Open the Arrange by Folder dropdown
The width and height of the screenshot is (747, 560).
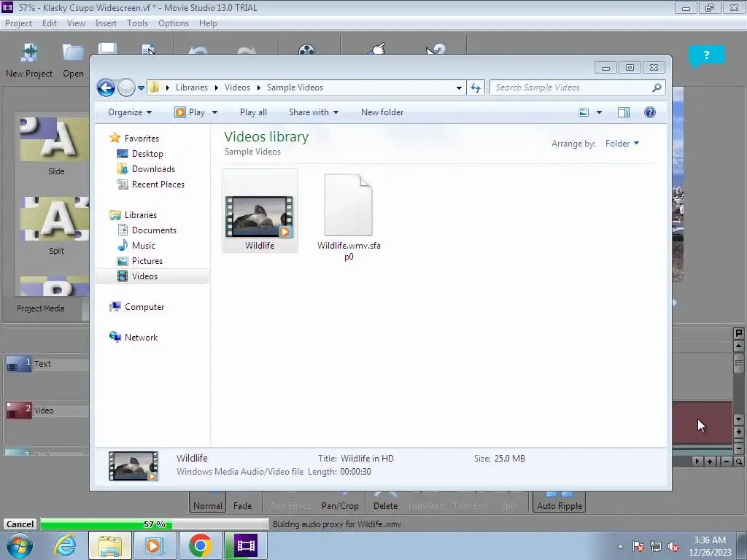pos(622,144)
